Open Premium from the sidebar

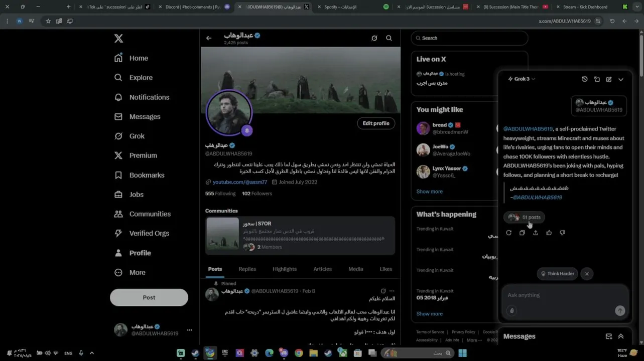[x=136, y=155]
